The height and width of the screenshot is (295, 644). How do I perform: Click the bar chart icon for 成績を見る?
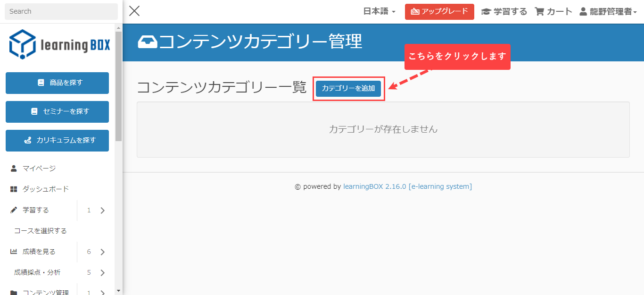pyautogui.click(x=14, y=252)
